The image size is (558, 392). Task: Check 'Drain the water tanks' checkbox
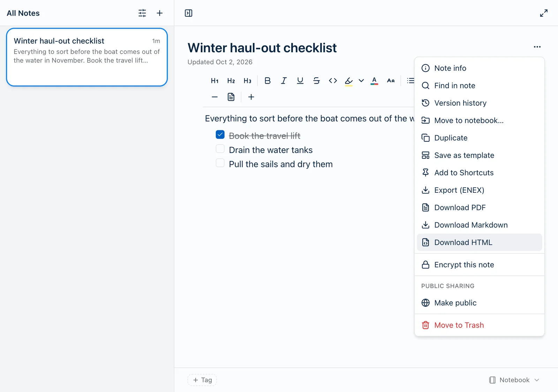[220, 149]
